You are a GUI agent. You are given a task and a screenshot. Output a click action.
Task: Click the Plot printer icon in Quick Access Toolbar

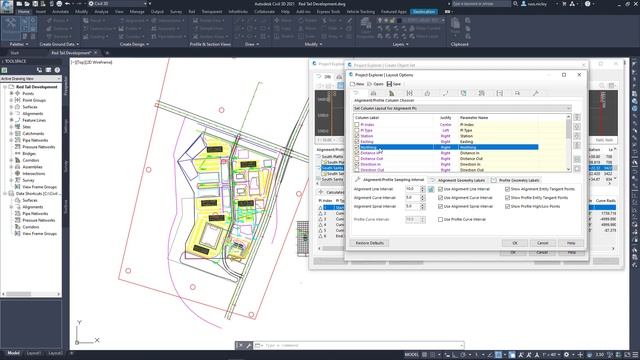pos(60,4)
